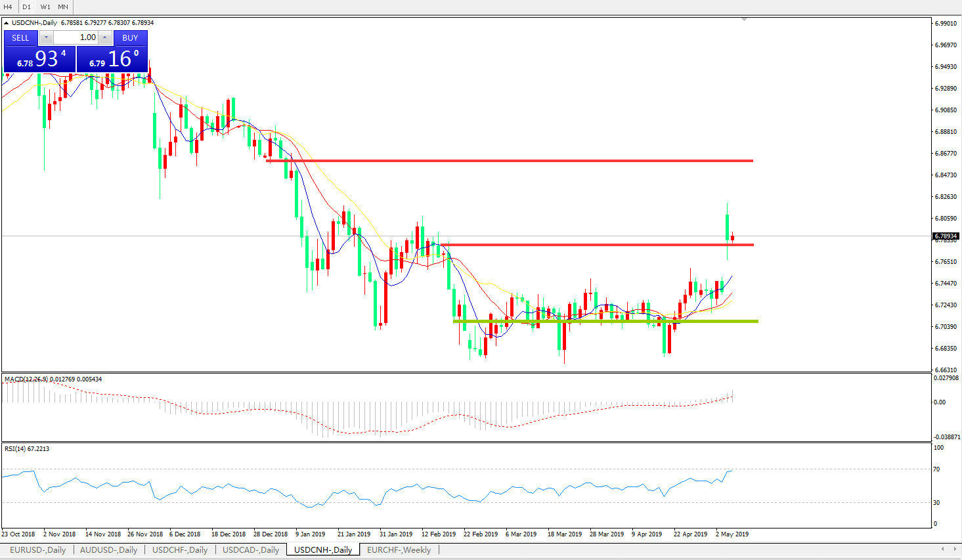Switch to the EURCHF-,Weekly tab
Viewport: 962px width, 560px height.
[399, 550]
